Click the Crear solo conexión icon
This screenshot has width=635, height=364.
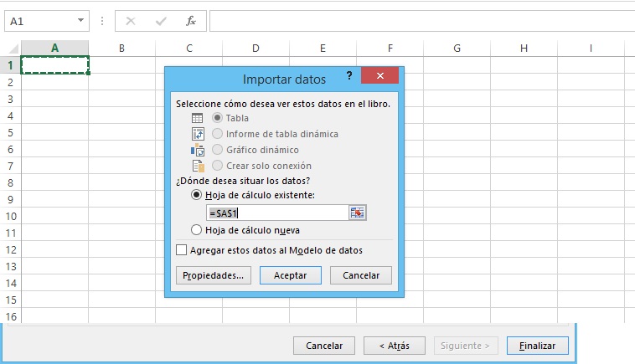(x=198, y=166)
